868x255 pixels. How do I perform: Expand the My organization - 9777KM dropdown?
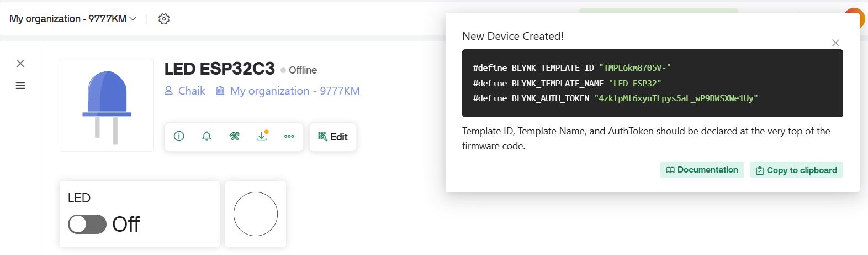[x=73, y=19]
